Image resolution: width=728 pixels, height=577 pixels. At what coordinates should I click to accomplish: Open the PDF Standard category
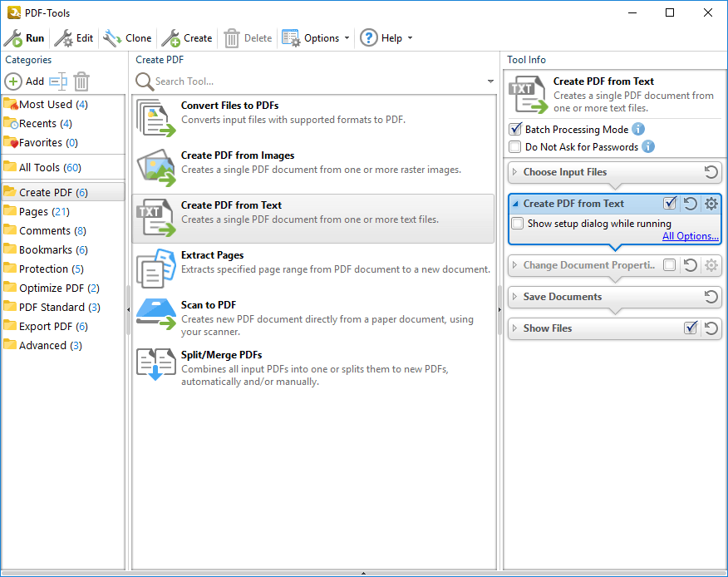click(x=63, y=307)
